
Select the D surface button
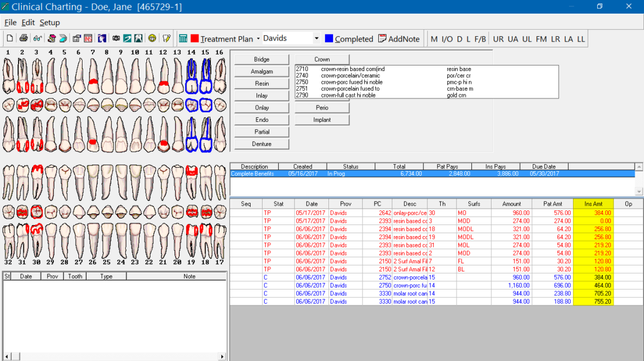(x=460, y=39)
